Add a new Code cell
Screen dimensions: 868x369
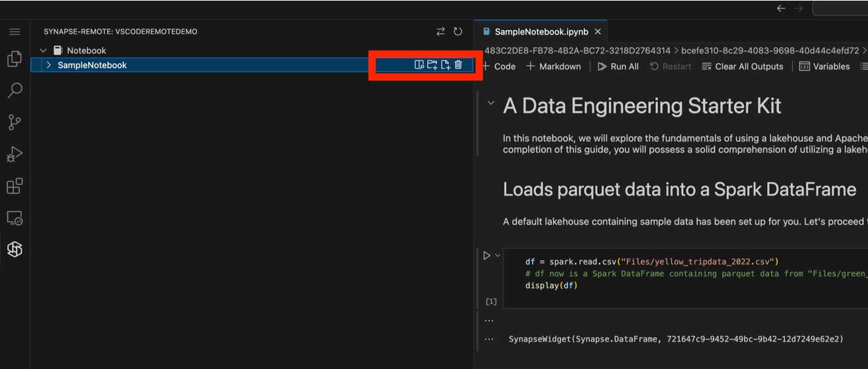pyautogui.click(x=498, y=66)
